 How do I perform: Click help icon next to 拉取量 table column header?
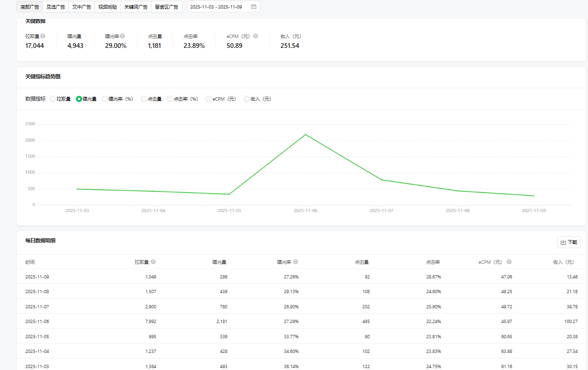[x=153, y=262]
